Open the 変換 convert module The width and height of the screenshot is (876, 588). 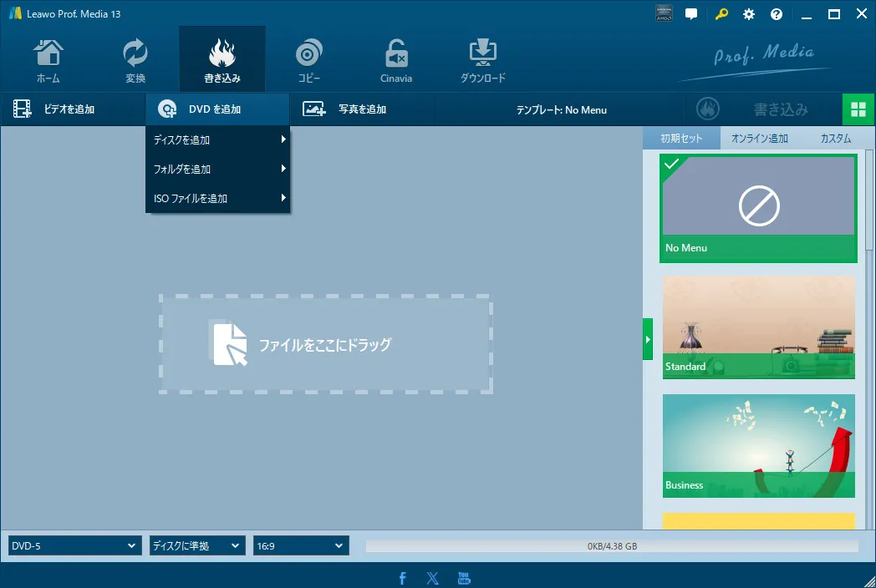[x=135, y=60]
